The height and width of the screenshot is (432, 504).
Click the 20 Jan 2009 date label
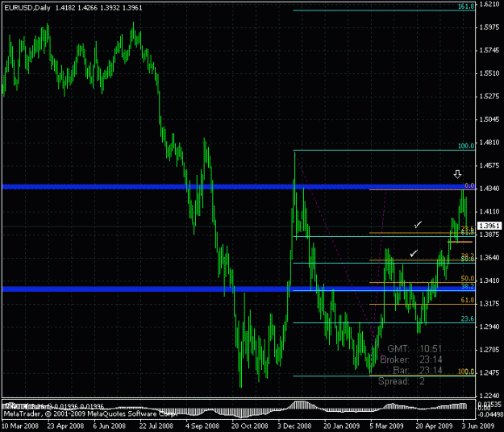(x=342, y=426)
